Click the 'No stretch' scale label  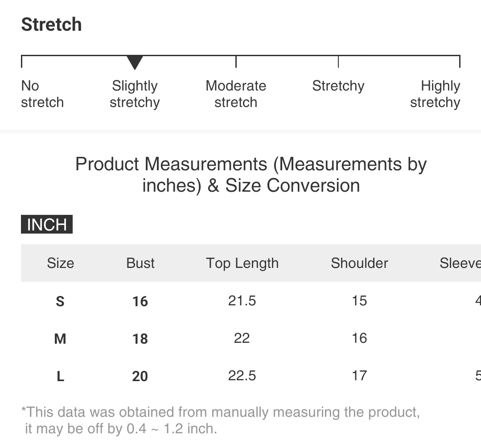pos(42,94)
